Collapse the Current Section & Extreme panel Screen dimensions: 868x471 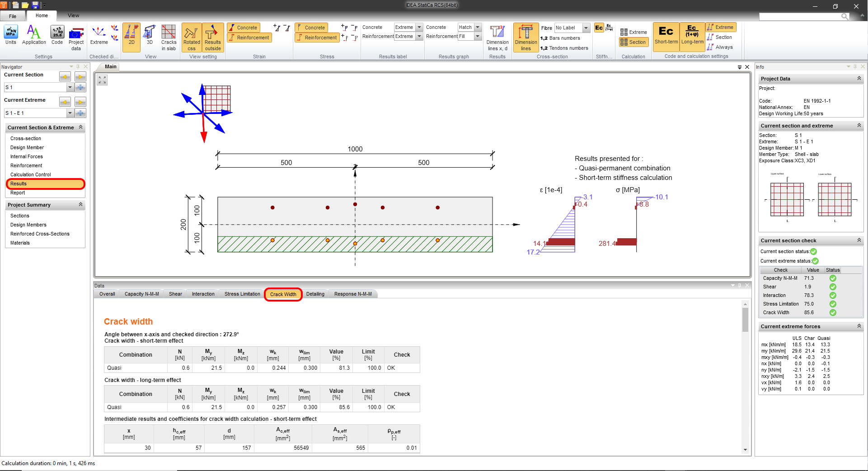[x=80, y=127]
